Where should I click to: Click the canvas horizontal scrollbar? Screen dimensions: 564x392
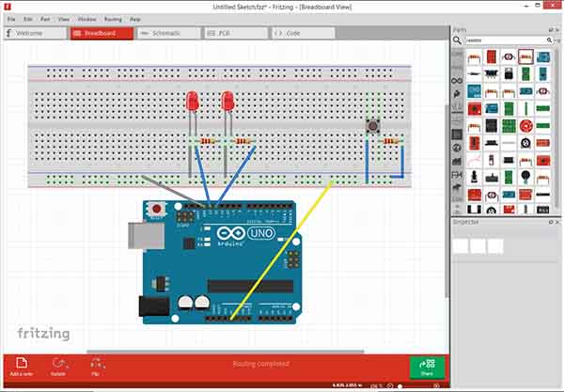pyautogui.click(x=226, y=352)
